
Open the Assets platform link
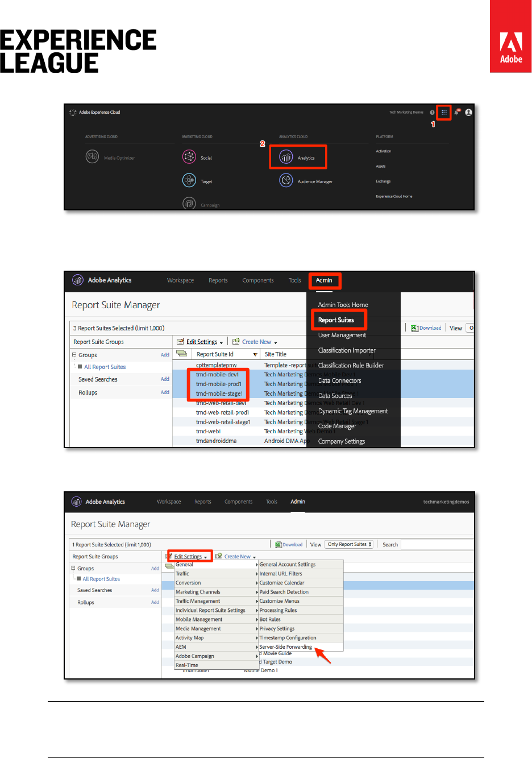tap(381, 167)
